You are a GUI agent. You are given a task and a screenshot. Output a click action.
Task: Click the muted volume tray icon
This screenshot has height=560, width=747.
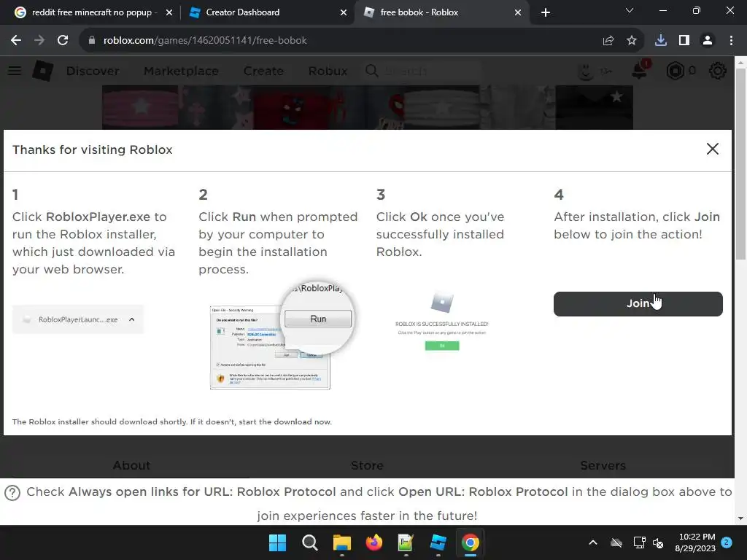point(659,542)
